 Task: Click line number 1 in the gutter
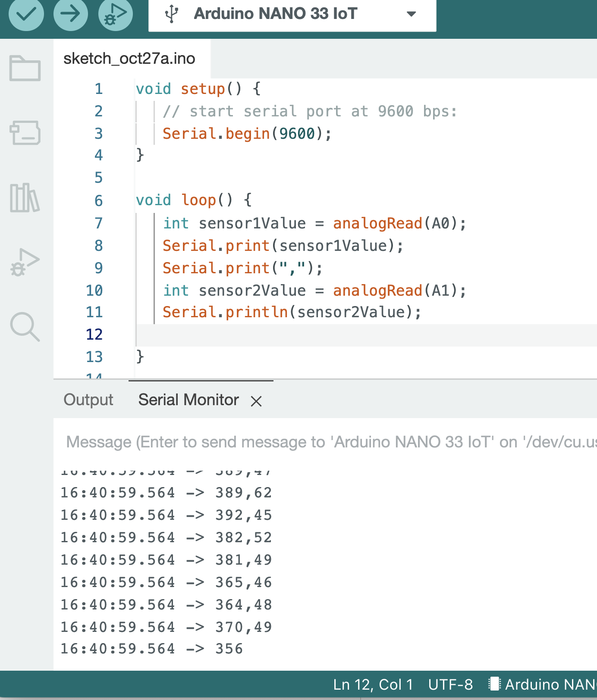click(x=99, y=89)
